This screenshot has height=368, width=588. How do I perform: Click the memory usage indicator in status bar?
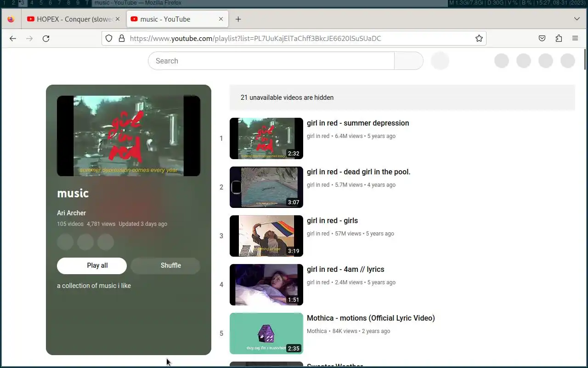pyautogui.click(x=465, y=3)
